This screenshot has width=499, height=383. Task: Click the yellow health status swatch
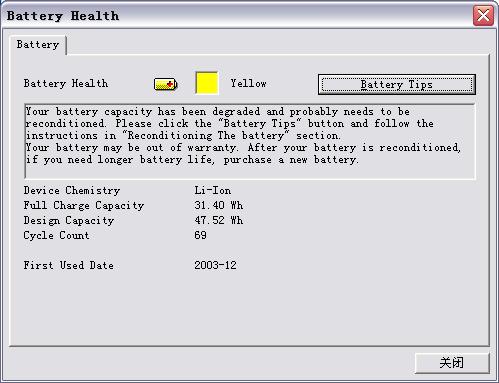[x=207, y=83]
